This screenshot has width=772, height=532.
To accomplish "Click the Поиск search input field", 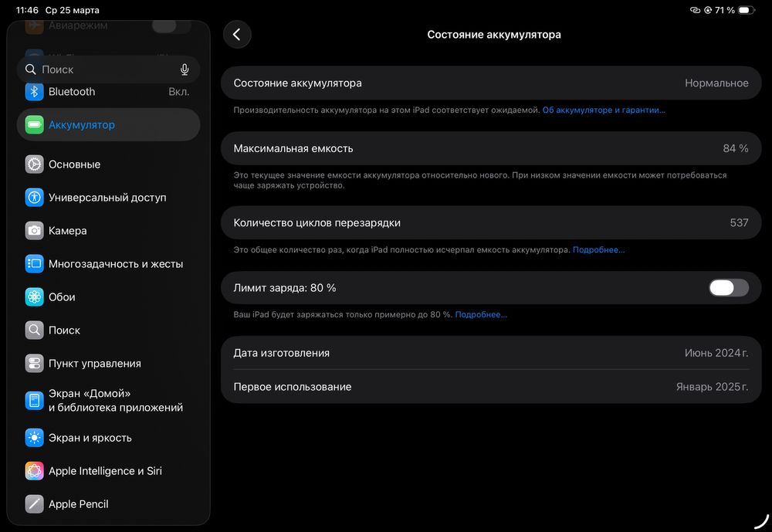I will click(x=100, y=69).
